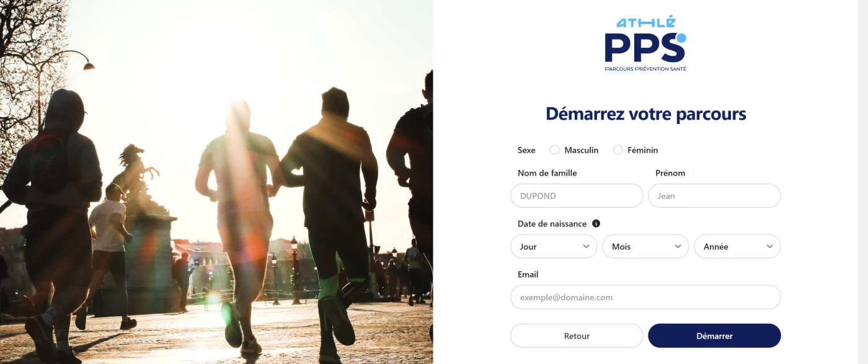Open the Mois dropdown
Viewport: 868px width, 364px height.
tap(645, 246)
